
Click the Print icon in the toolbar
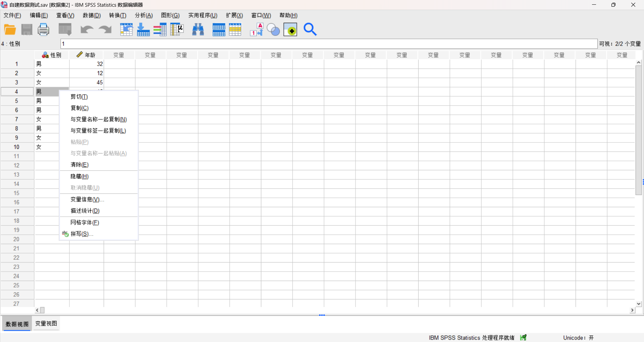click(x=43, y=30)
